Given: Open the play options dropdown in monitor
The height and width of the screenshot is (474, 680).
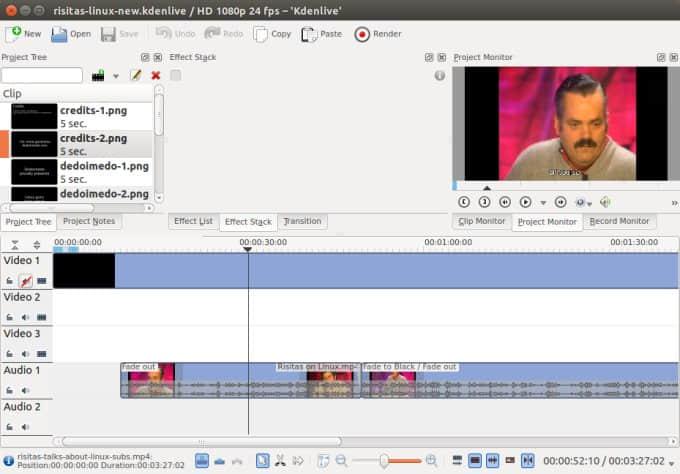Looking at the screenshot, I should click(541, 201).
